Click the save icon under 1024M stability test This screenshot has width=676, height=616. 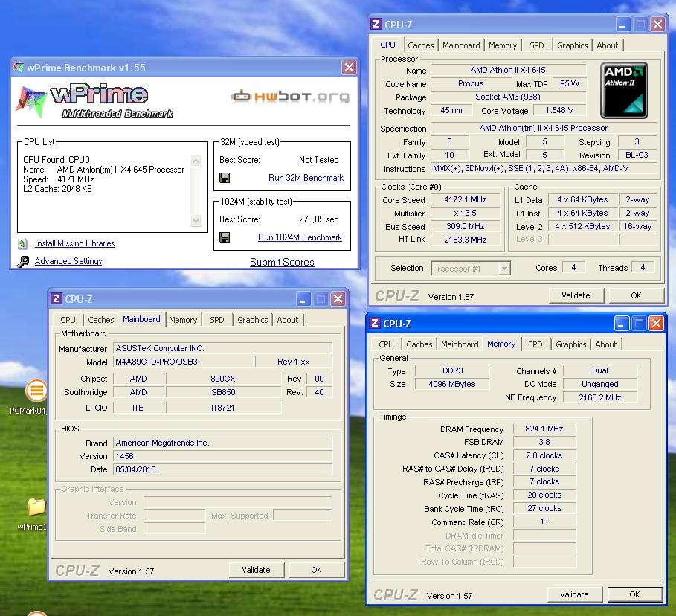[x=225, y=237]
